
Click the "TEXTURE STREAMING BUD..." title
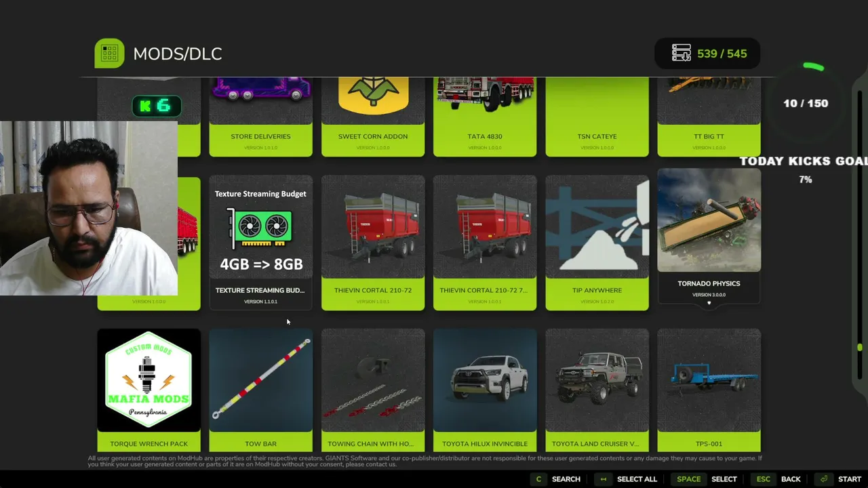tap(260, 290)
